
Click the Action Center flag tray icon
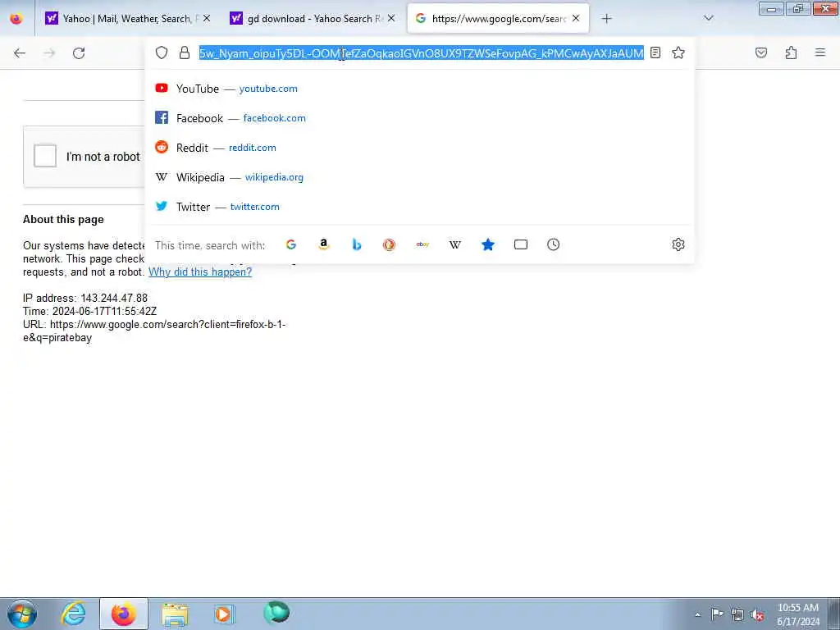click(x=717, y=614)
